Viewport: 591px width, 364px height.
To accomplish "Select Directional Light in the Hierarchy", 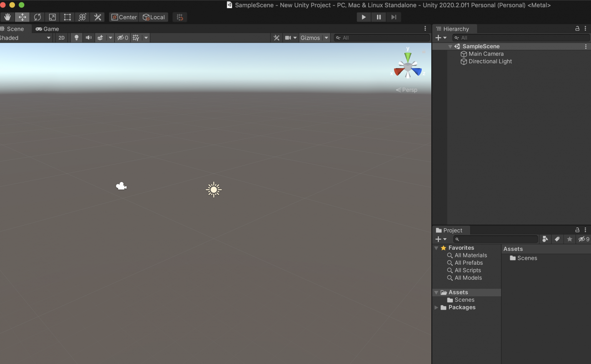I will (x=489, y=61).
